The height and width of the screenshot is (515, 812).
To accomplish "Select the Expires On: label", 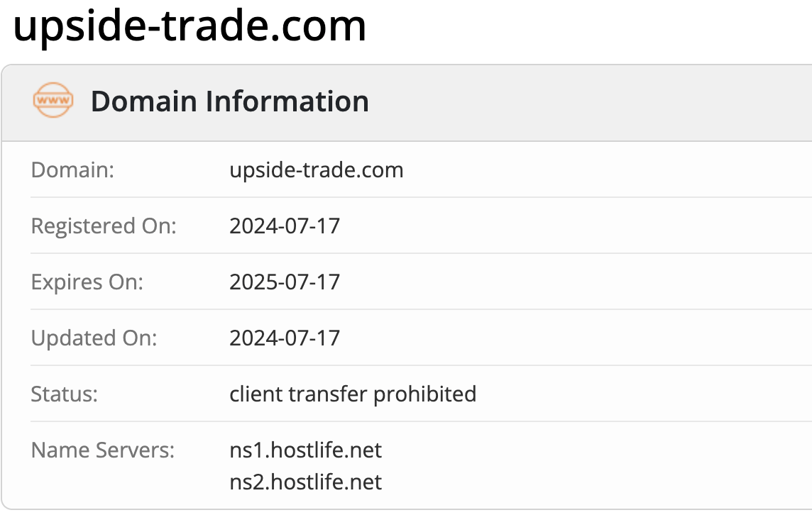I will tap(87, 282).
